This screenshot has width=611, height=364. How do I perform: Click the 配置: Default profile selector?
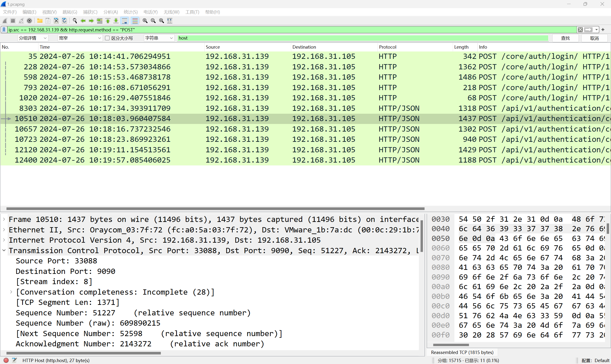coord(595,360)
